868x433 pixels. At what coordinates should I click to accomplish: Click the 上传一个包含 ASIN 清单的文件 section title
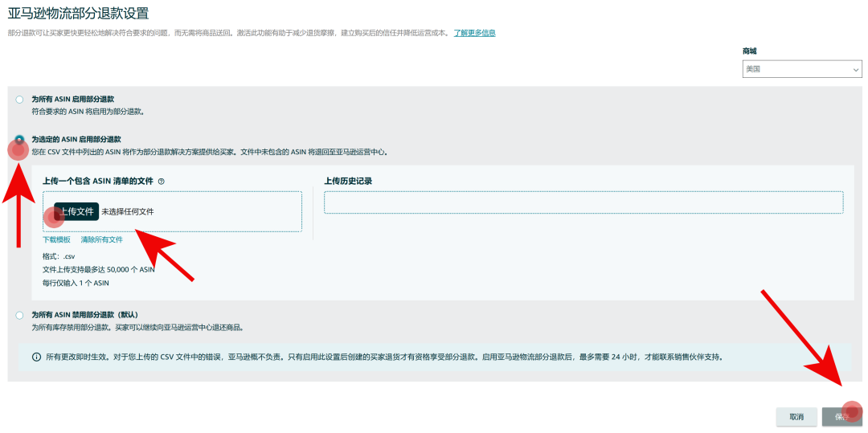coord(97,182)
